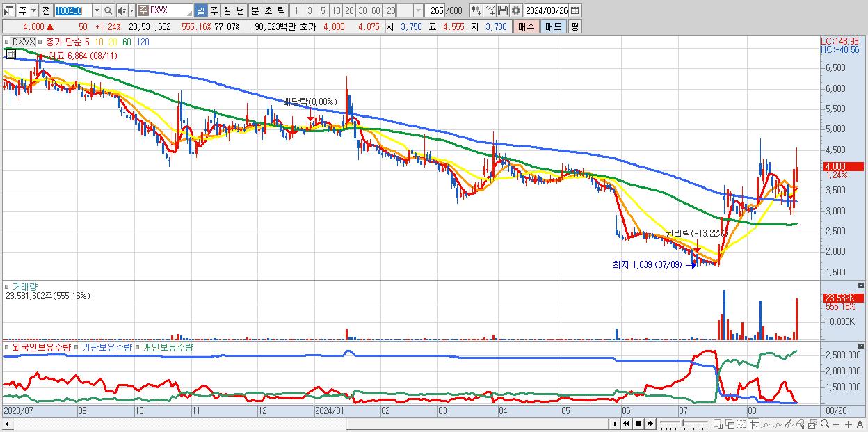Toggle the 외국인보유수량 series marker
868x432 pixels.
click(8, 346)
